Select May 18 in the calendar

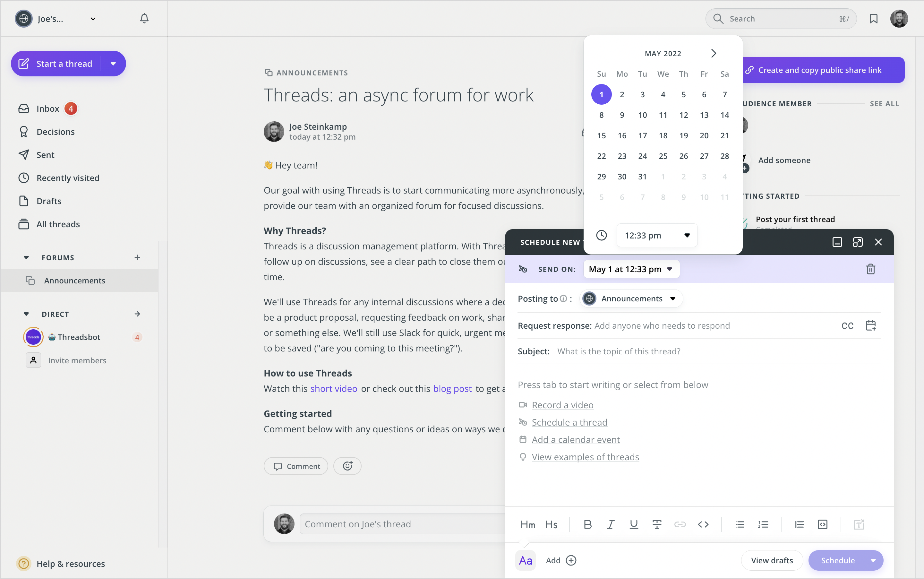click(x=663, y=135)
